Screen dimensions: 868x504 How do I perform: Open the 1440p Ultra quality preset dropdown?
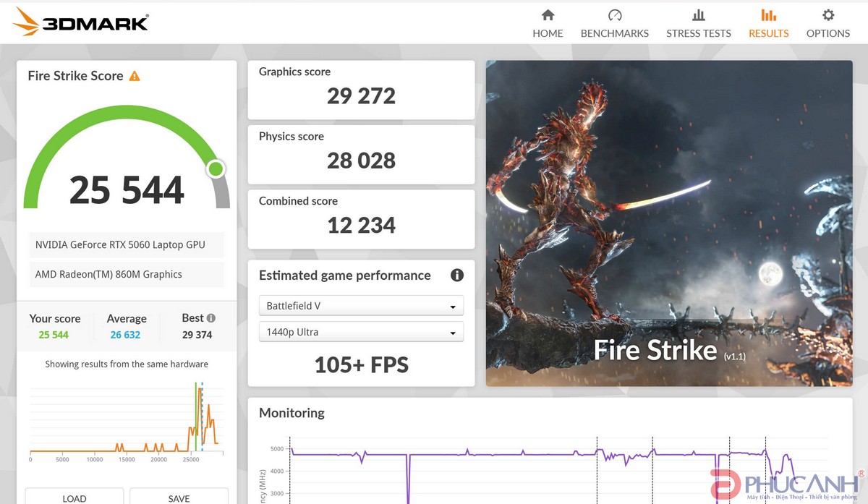point(360,331)
